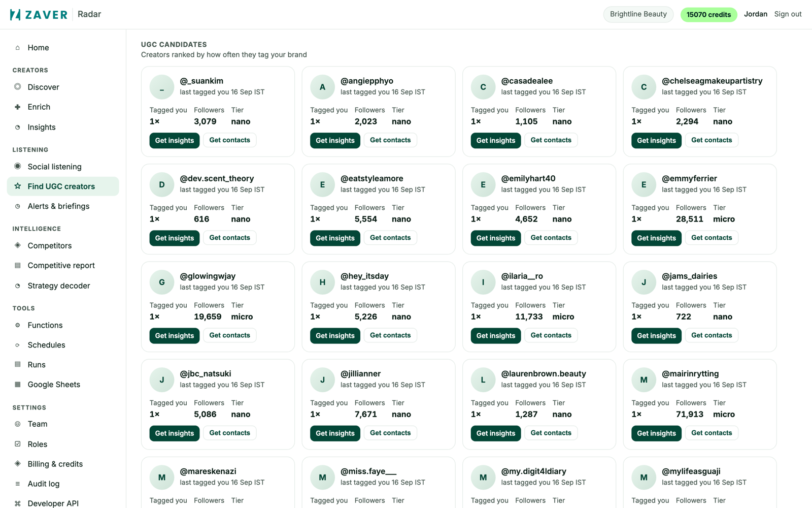
Task: Open the Brightline Beauty brand selector
Action: tap(638, 14)
